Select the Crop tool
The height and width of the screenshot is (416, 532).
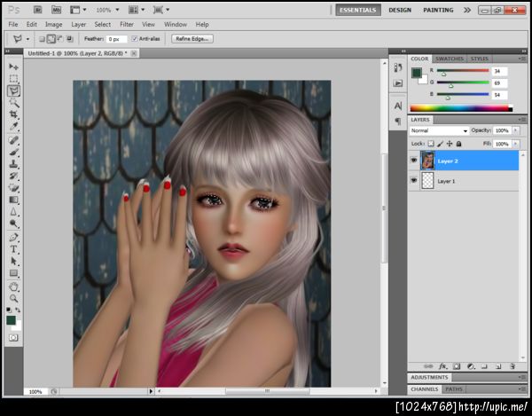[13, 114]
